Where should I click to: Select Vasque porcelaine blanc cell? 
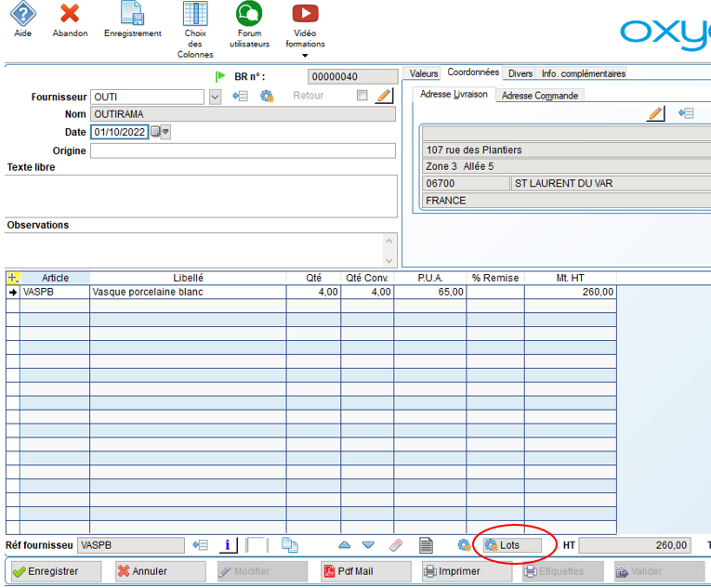(x=188, y=292)
